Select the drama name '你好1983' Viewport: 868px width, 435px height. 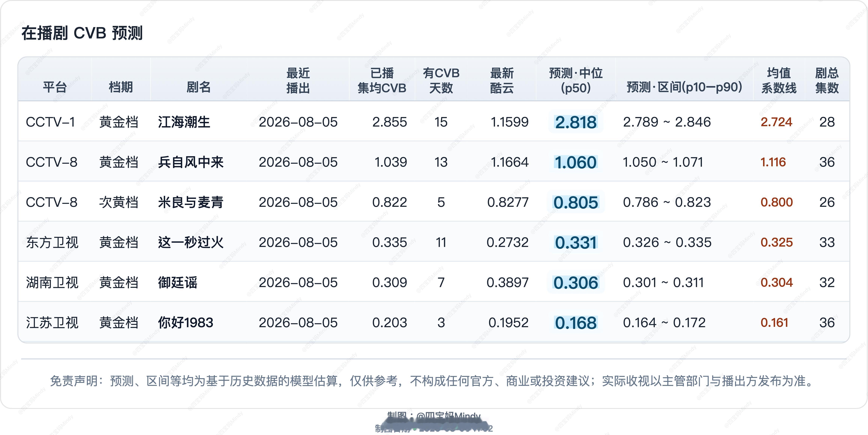[186, 322]
